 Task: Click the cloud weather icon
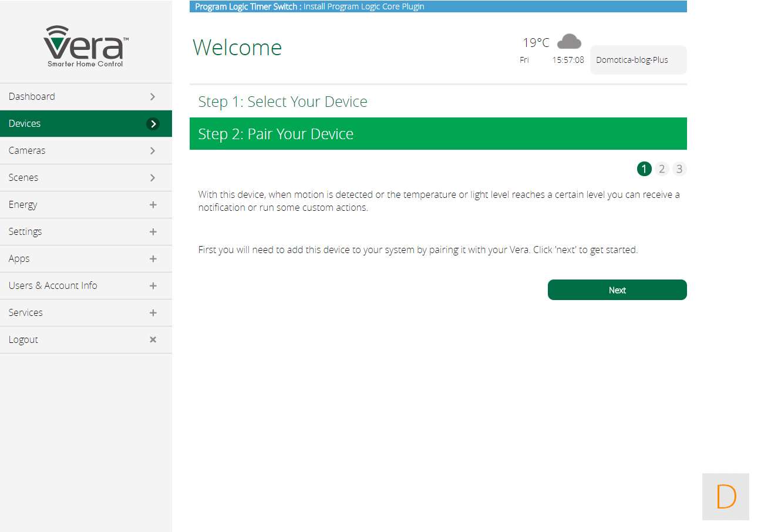[568, 42]
